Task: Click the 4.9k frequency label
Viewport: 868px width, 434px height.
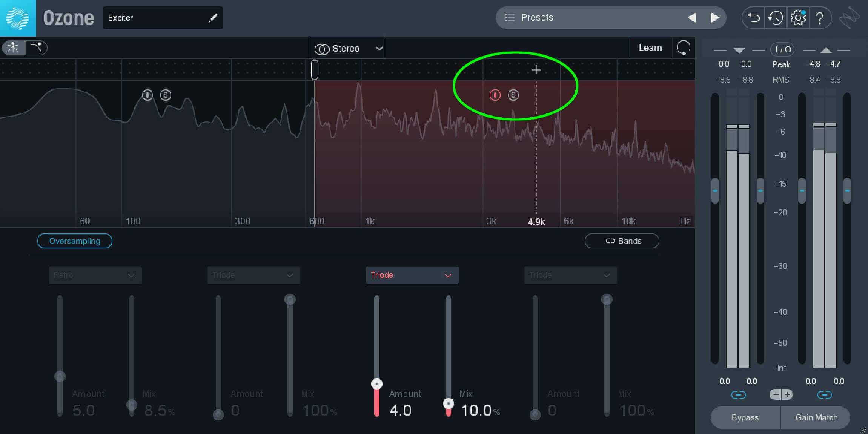Action: point(536,222)
